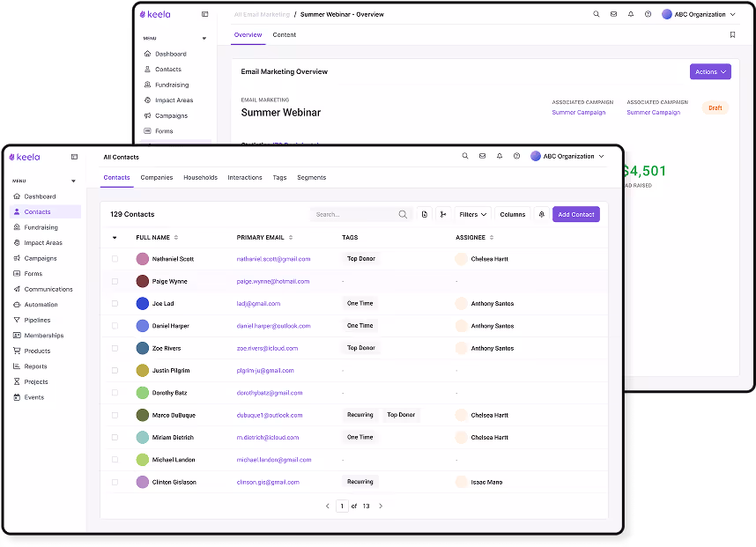Open global search in All Contacts window header
Viewport: 756px width, 547px height.
[x=464, y=156]
